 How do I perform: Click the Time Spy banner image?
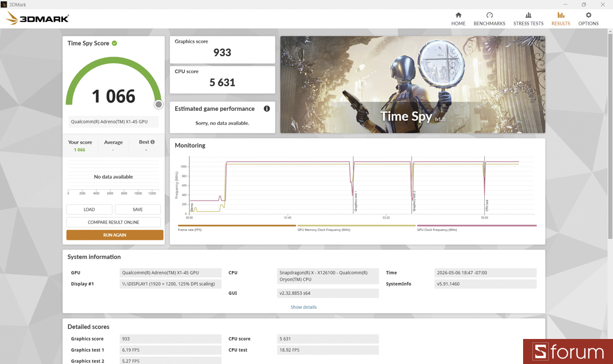412,84
